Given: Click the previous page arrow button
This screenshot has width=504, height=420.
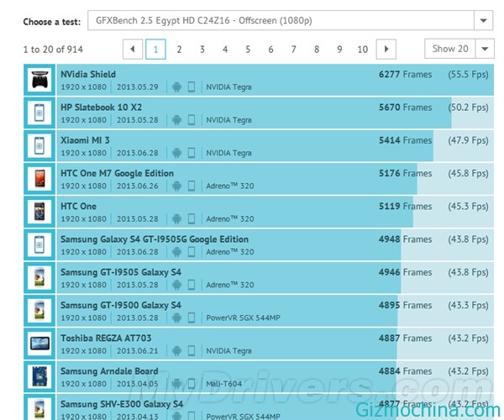Looking at the screenshot, I should (x=133, y=50).
